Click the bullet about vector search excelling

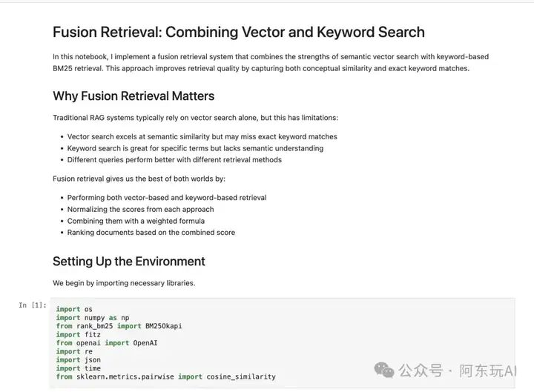click(x=202, y=137)
